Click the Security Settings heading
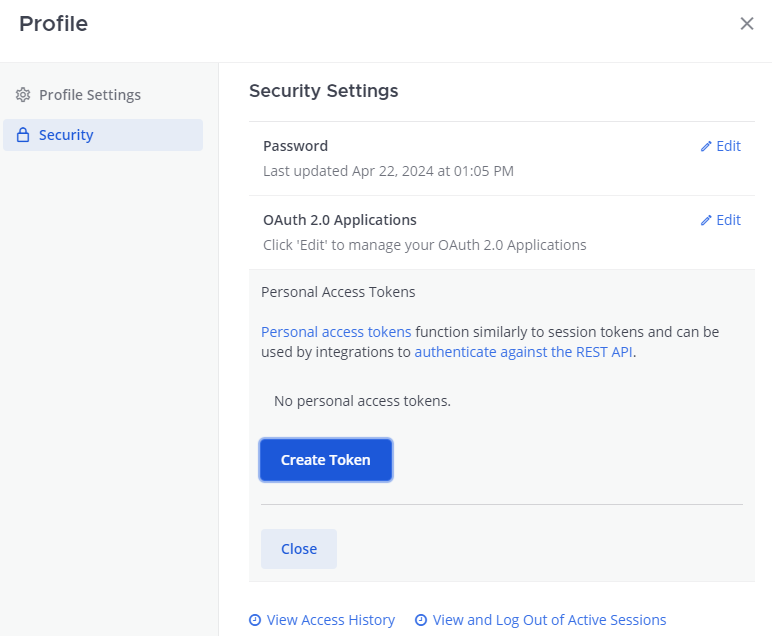The width and height of the screenshot is (772, 636). (323, 91)
